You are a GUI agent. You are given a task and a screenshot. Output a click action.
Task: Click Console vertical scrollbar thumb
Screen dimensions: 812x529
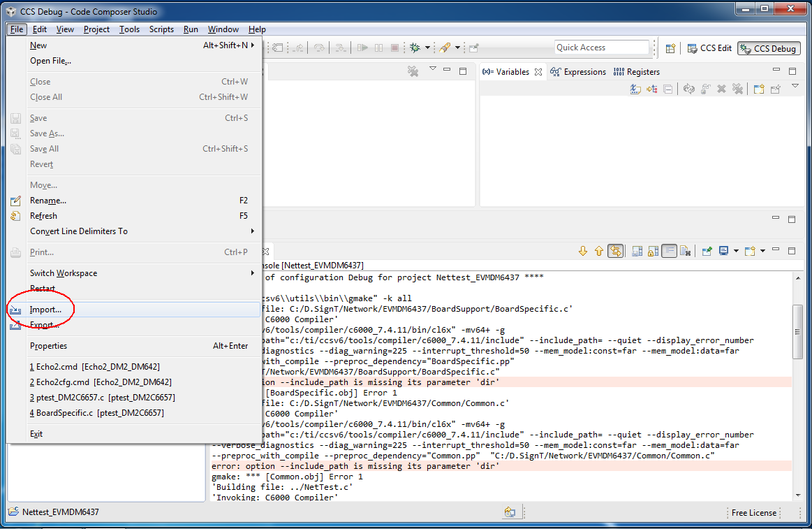point(797,332)
